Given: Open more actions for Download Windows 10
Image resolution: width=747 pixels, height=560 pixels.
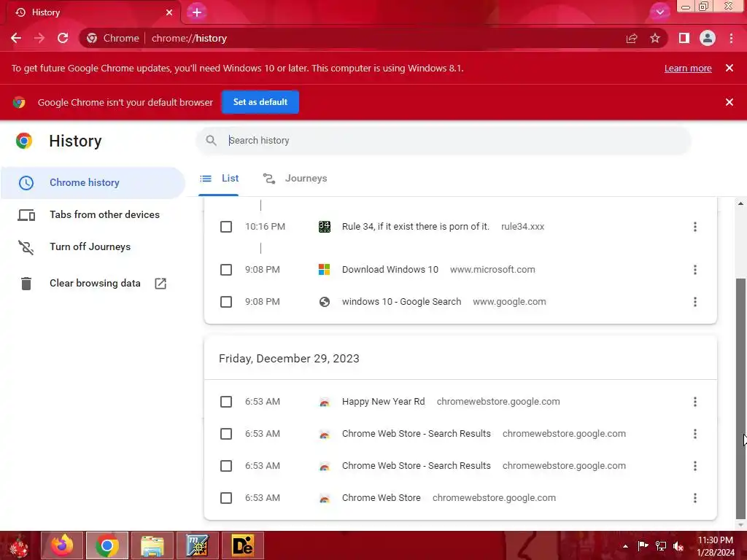Looking at the screenshot, I should coord(695,270).
